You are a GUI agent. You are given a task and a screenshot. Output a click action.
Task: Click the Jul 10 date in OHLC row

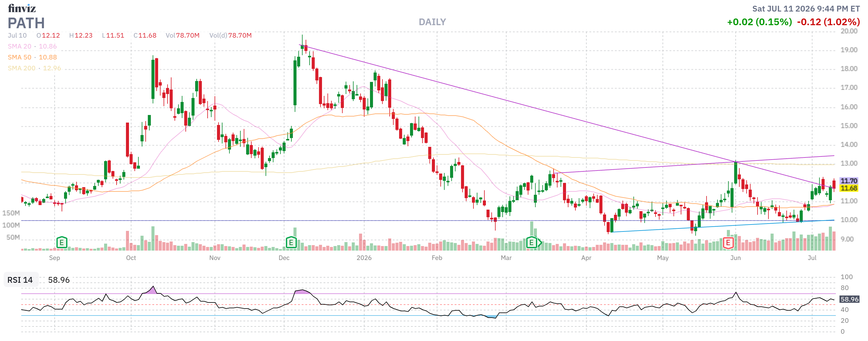click(17, 35)
